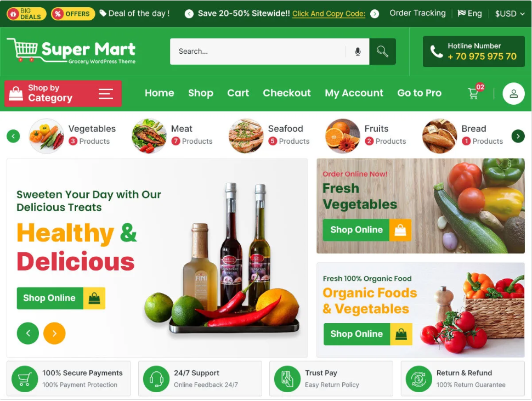Click the Big Deals badge
This screenshot has width=532, height=401.
click(26, 14)
